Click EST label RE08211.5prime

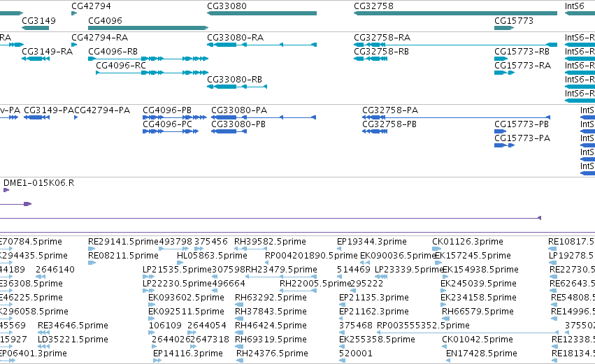pyautogui.click(x=123, y=256)
